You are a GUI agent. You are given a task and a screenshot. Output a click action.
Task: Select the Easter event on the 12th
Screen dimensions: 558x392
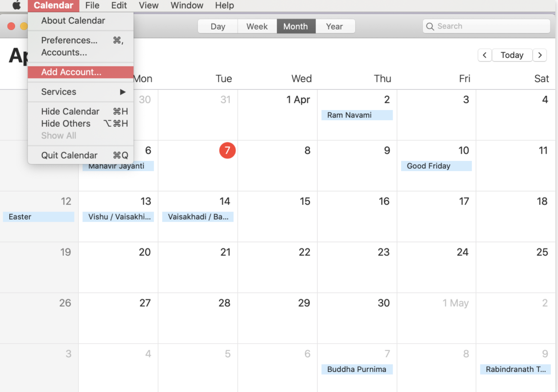(x=38, y=217)
